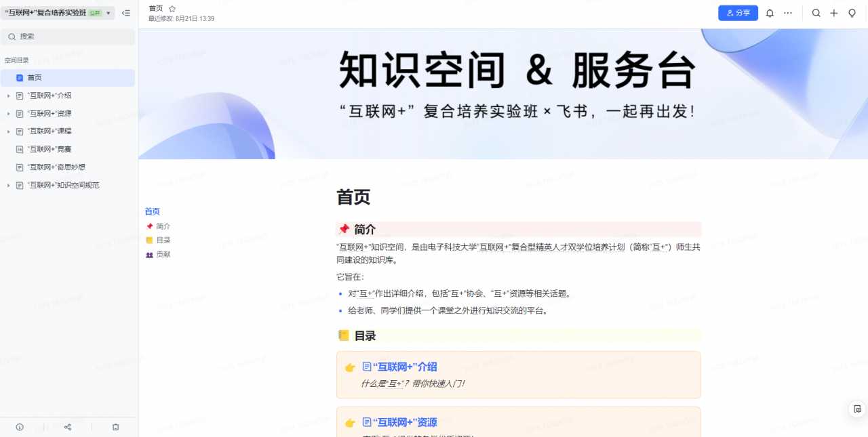Open the “互联网+”复合培养实验班 space dropdown
This screenshot has width=868, height=437.
[x=108, y=13]
